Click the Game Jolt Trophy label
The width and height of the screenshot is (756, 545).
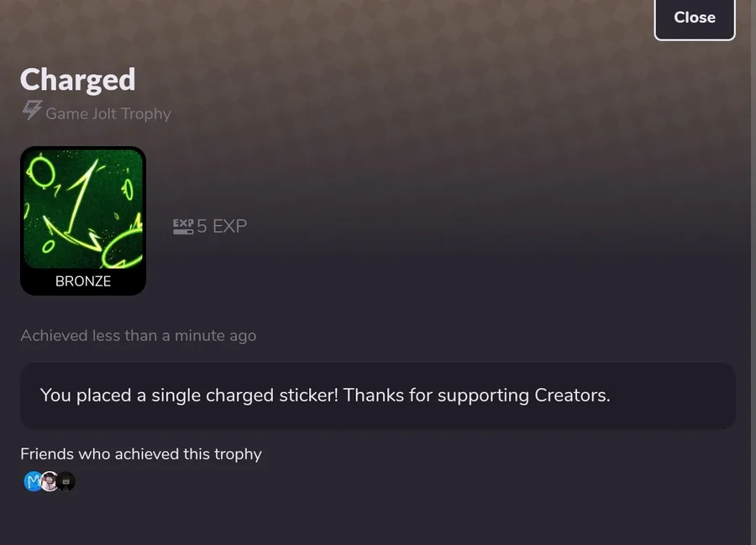108,113
